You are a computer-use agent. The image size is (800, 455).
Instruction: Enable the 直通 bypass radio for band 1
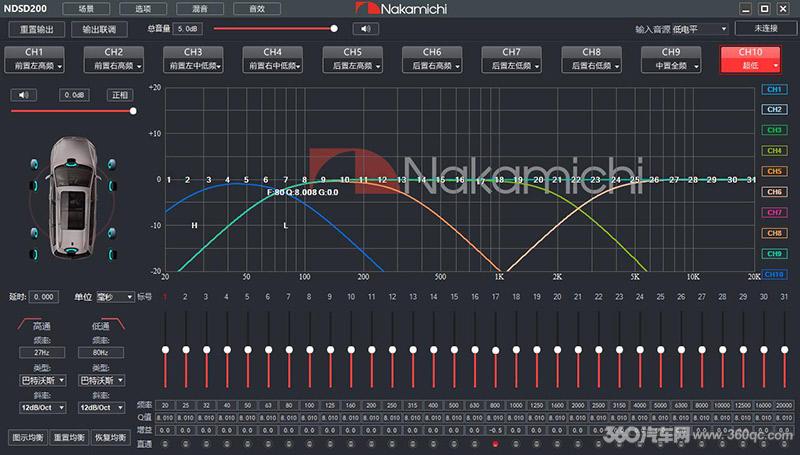[165, 444]
